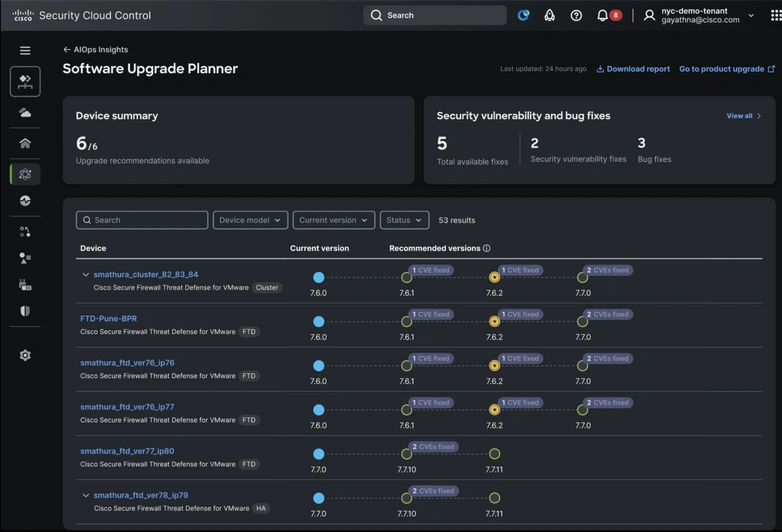Image resolution: width=782 pixels, height=532 pixels.
Task: Open the settings gear in sidebar
Action: pos(25,355)
